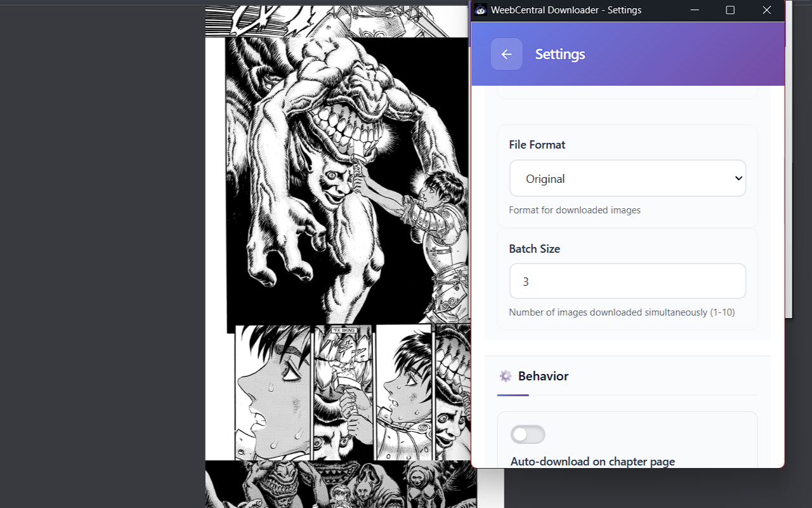Click the "Settings" header title

click(x=560, y=54)
